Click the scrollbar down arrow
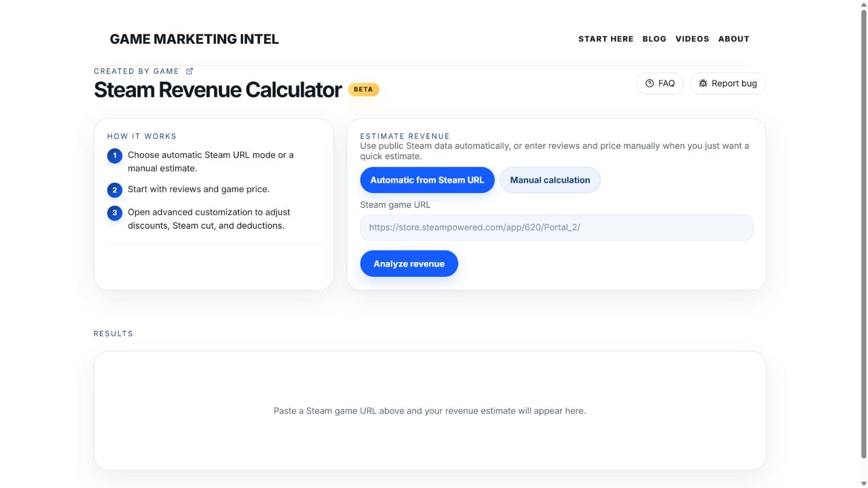Viewport: 868px width, 488px height. [864, 484]
